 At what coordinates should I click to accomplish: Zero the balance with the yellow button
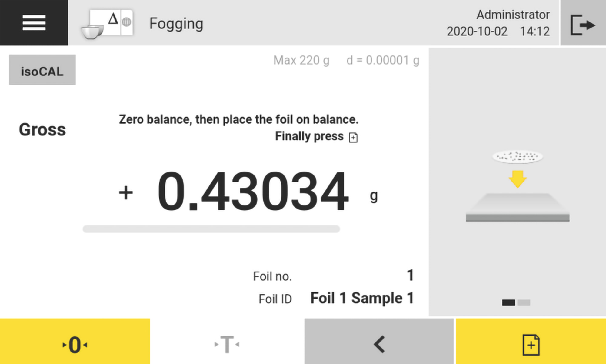coord(75,344)
